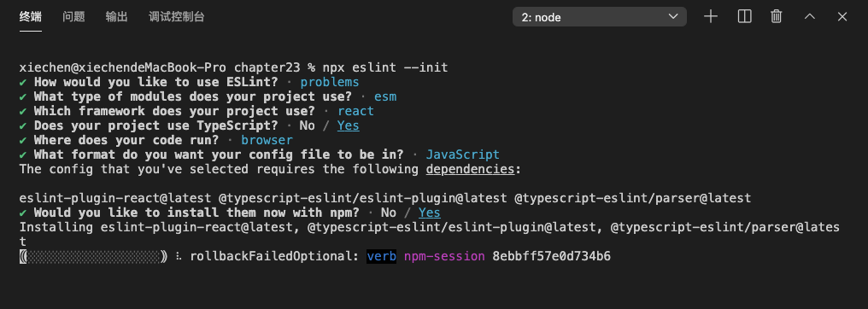Click the underlined Yes for TypeScript
The height and width of the screenshot is (309, 868).
(x=349, y=125)
